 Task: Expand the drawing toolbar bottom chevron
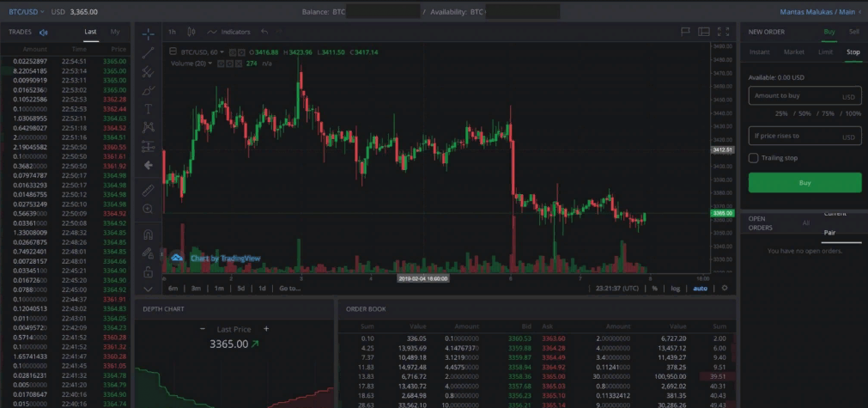pos(148,289)
